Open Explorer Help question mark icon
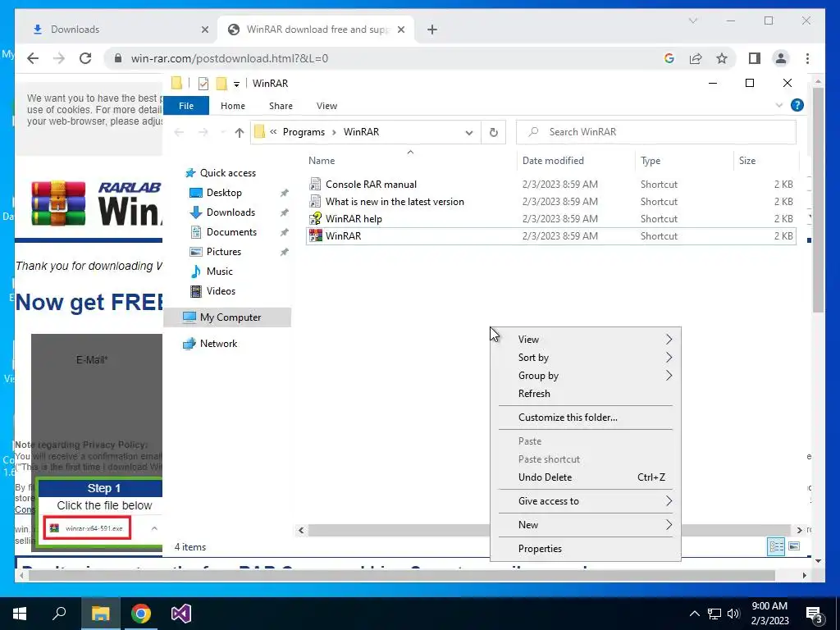This screenshot has width=840, height=630. (797, 105)
